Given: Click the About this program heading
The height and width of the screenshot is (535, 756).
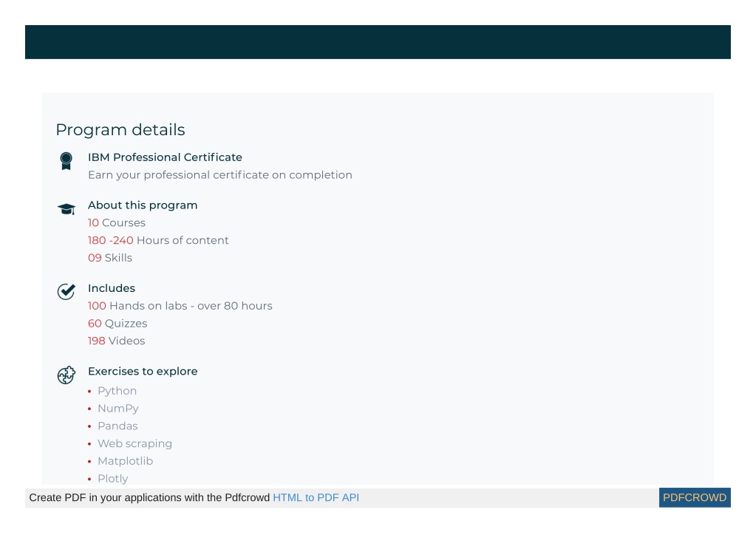Looking at the screenshot, I should (143, 205).
